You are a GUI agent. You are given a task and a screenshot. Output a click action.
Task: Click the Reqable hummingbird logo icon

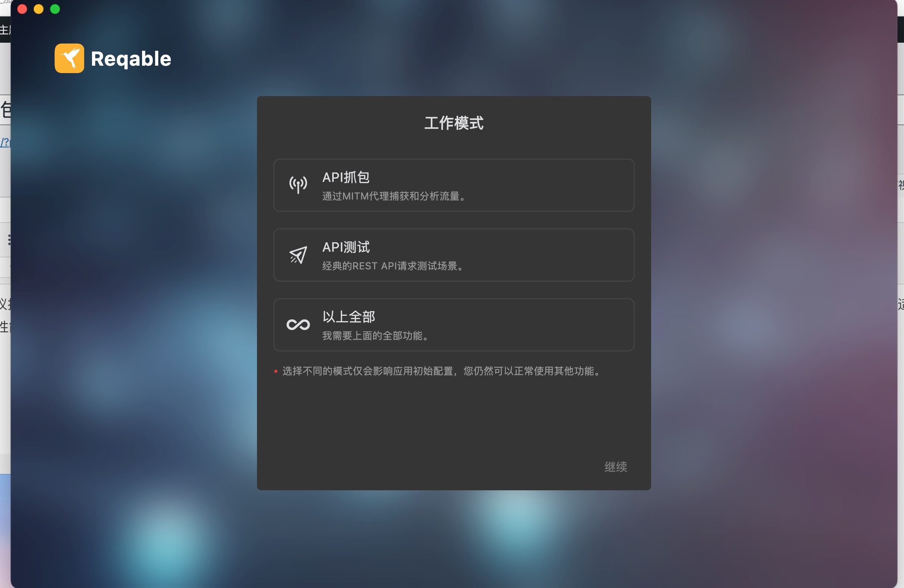(x=69, y=58)
